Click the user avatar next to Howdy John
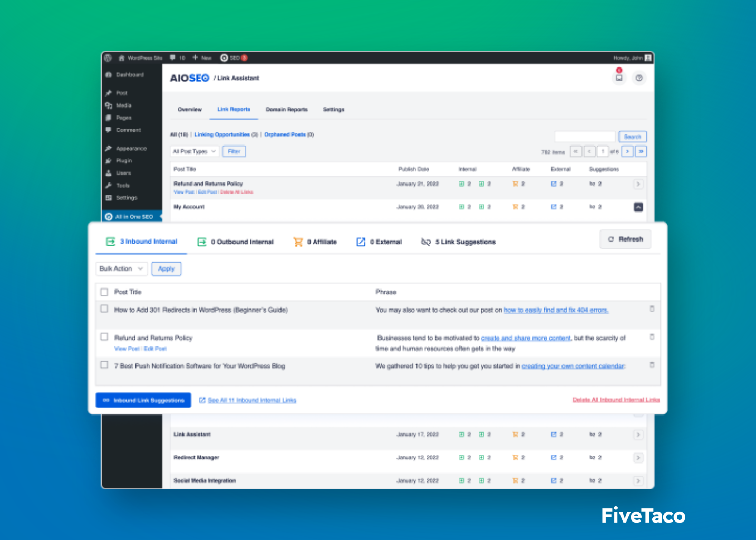Screen dimensions: 756x540 pos(648,58)
